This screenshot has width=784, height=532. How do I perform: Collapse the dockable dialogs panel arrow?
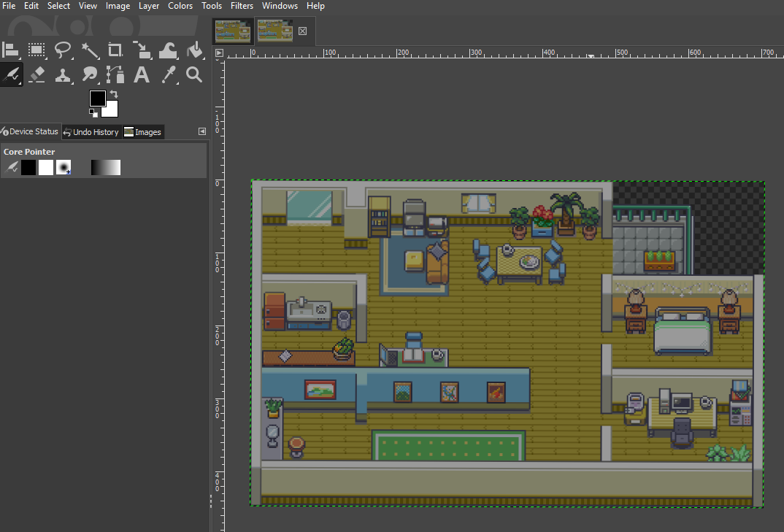201,131
